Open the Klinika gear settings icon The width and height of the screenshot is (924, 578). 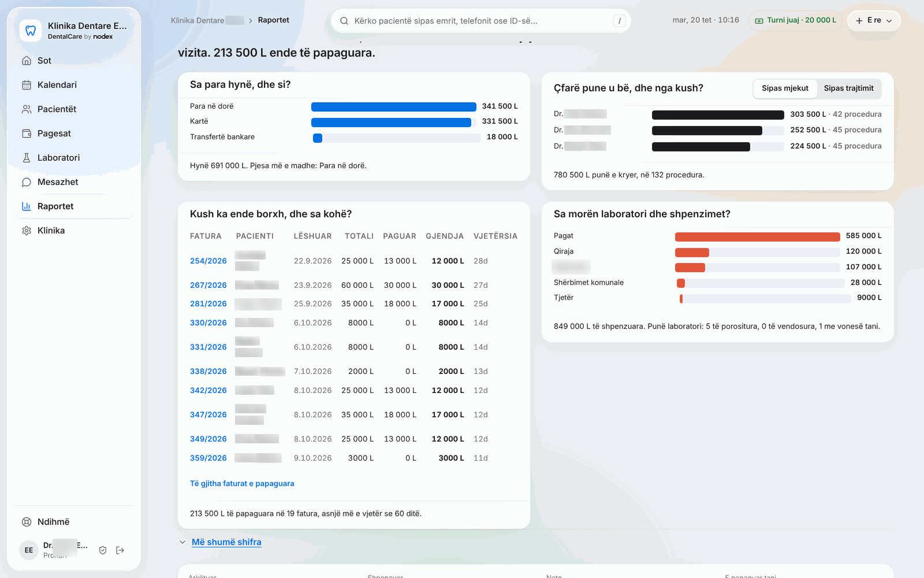[x=27, y=231]
